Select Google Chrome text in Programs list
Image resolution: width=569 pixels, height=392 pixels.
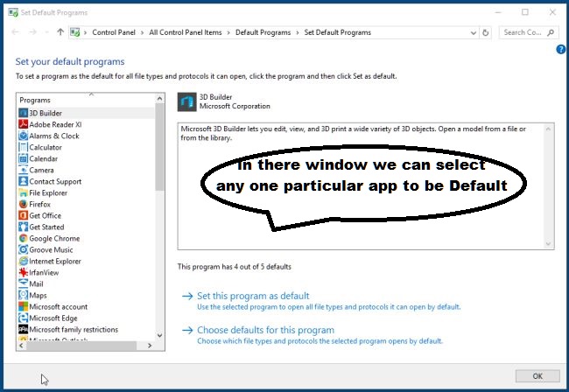(x=54, y=238)
